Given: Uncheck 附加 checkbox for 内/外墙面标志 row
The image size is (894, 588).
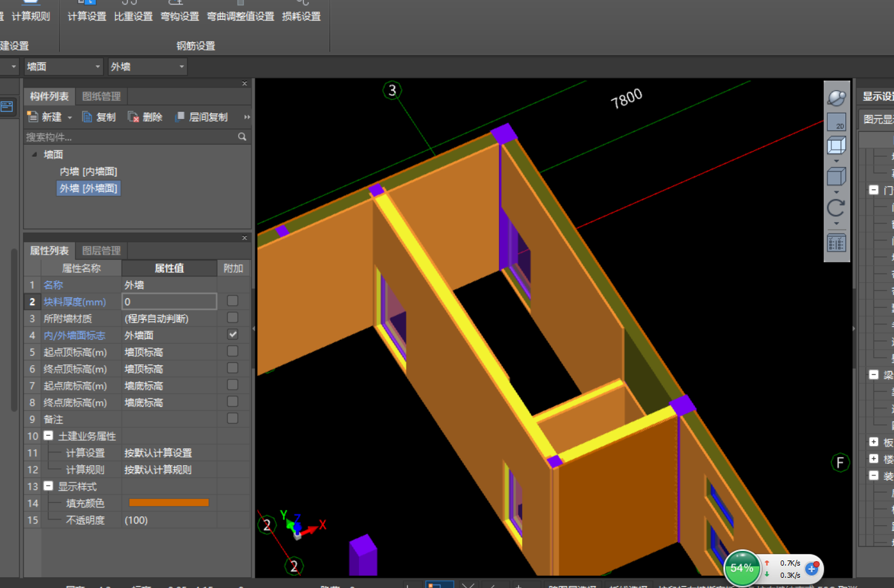Looking at the screenshot, I should coord(232,334).
